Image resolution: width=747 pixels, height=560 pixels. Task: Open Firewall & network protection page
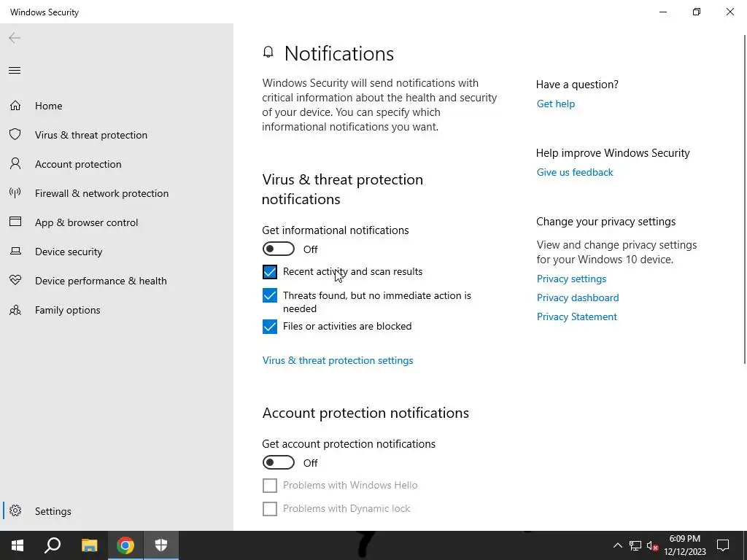117,192
